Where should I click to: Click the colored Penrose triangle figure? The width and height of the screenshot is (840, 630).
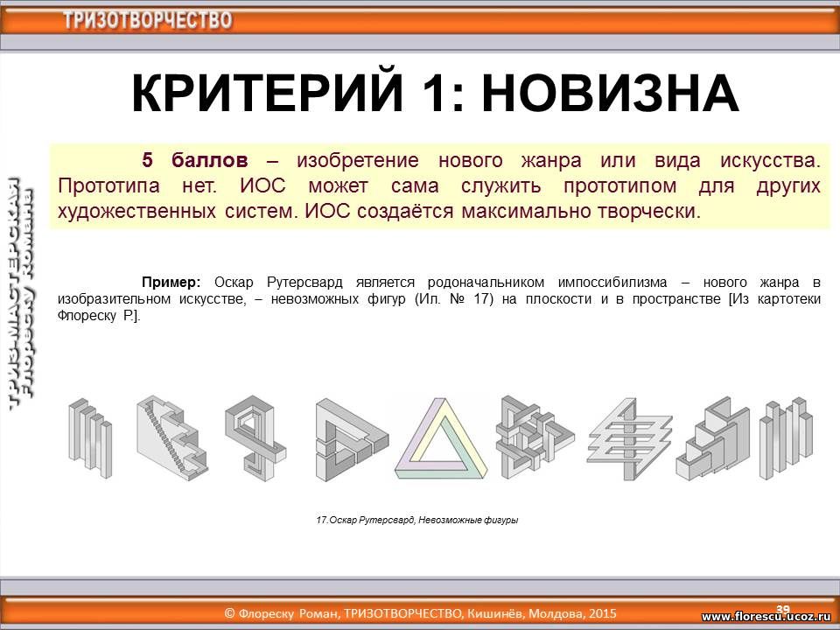pos(439,441)
